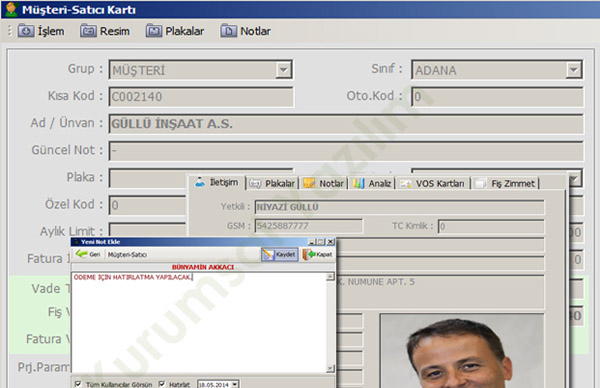Click the Kısa Kod field C002140
The height and width of the screenshot is (388, 600).
[x=201, y=97]
